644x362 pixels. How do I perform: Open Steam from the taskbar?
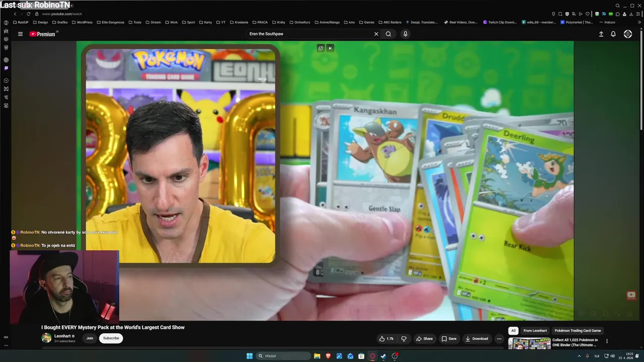383,356
